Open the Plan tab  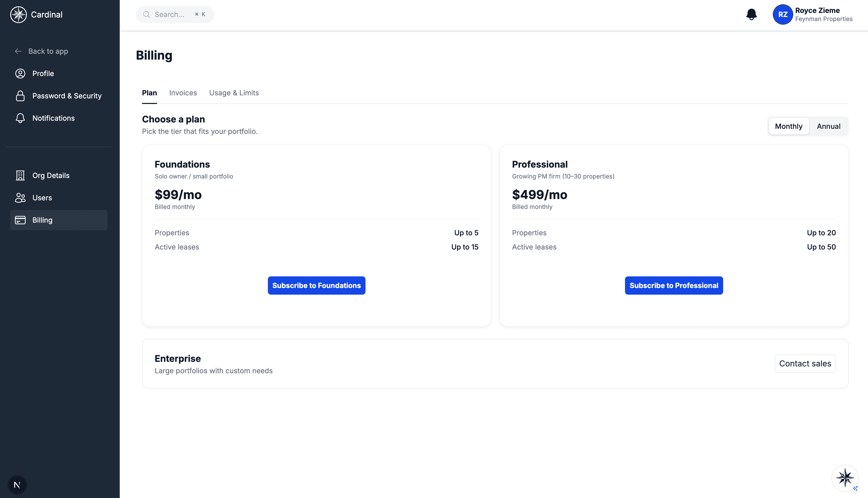(149, 93)
